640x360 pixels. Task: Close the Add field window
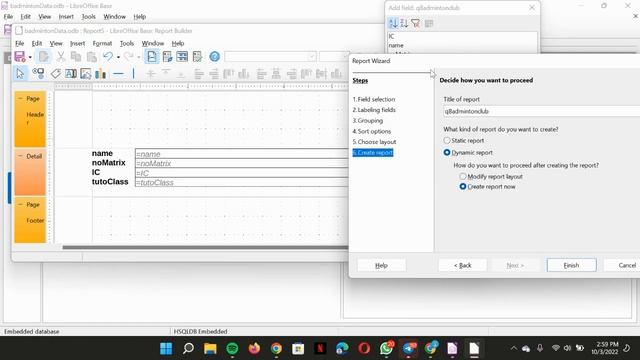tap(532, 7)
